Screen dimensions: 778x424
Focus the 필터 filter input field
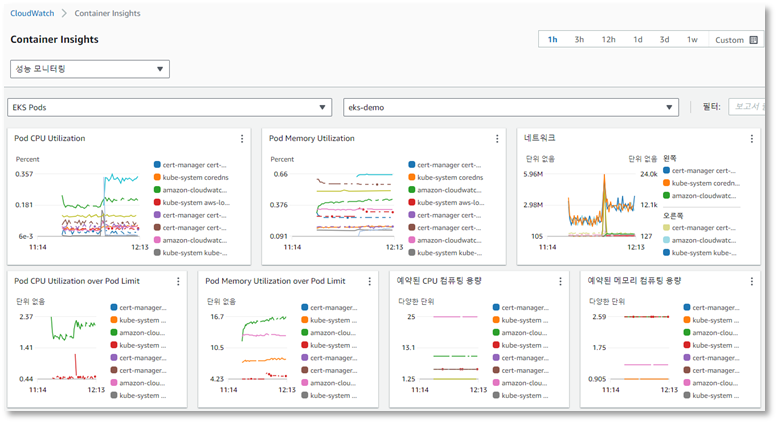click(x=746, y=107)
